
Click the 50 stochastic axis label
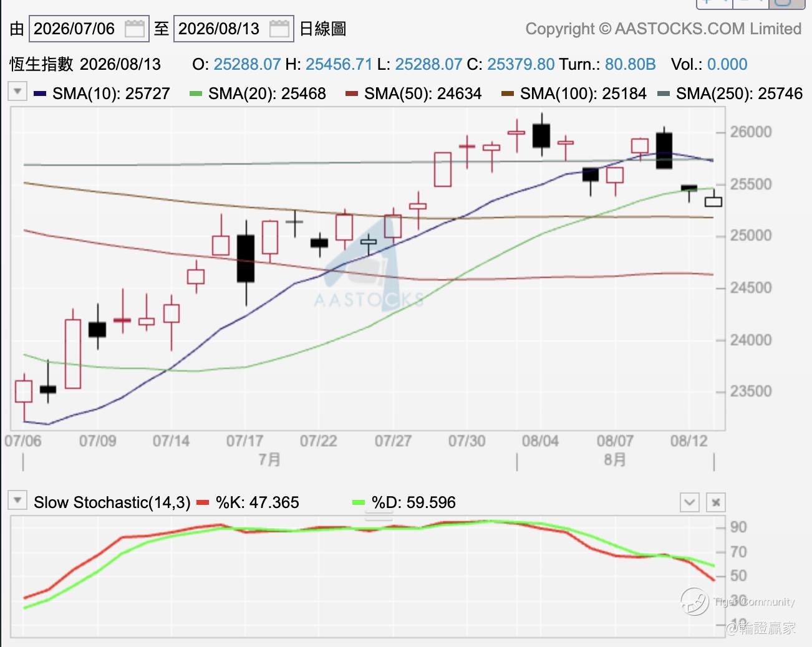738,576
